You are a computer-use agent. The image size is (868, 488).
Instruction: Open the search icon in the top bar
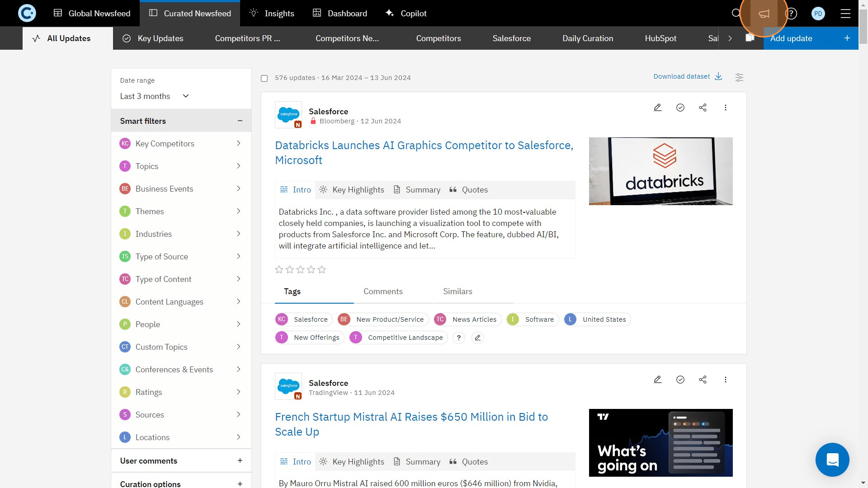[735, 13]
